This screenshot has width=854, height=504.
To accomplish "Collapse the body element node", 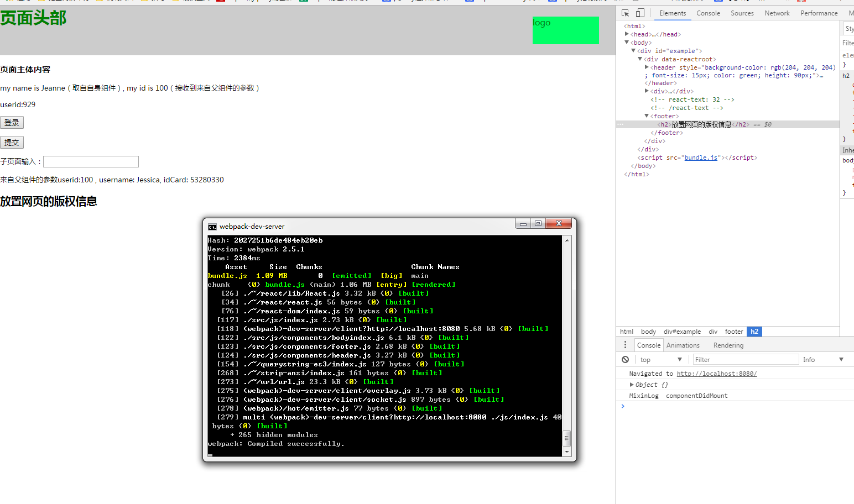I will 627,43.
